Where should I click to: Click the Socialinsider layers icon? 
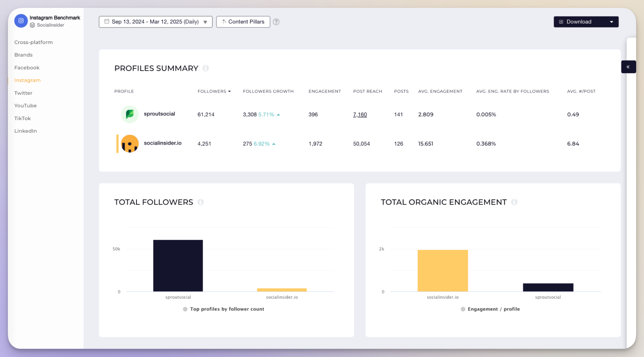tap(32, 25)
